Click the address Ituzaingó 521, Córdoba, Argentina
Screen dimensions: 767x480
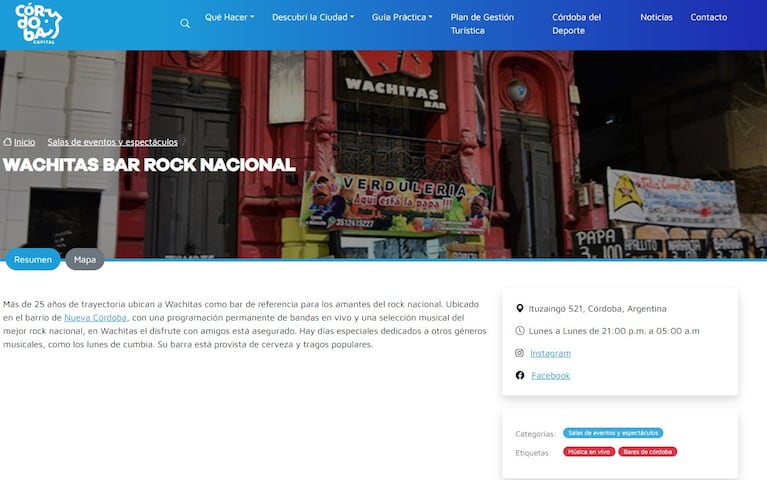[597, 308]
